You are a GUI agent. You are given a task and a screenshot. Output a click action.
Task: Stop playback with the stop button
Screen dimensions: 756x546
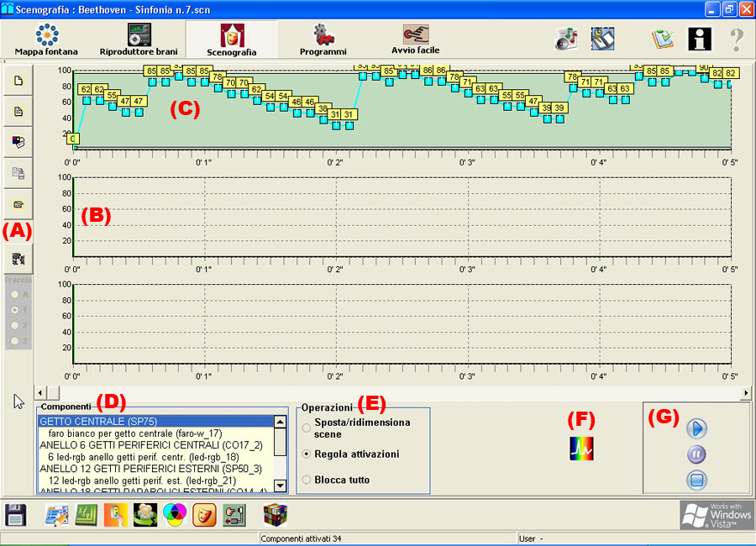pos(696,480)
